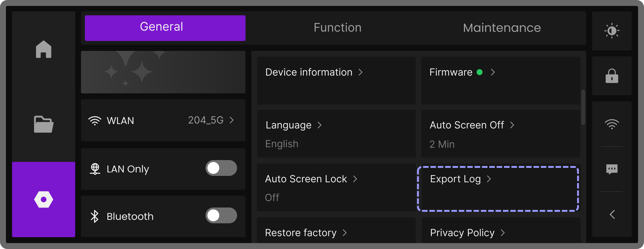Viewport: 644px width, 249px height.
Task: Open Auto Screen Lock options
Action: [336, 187]
